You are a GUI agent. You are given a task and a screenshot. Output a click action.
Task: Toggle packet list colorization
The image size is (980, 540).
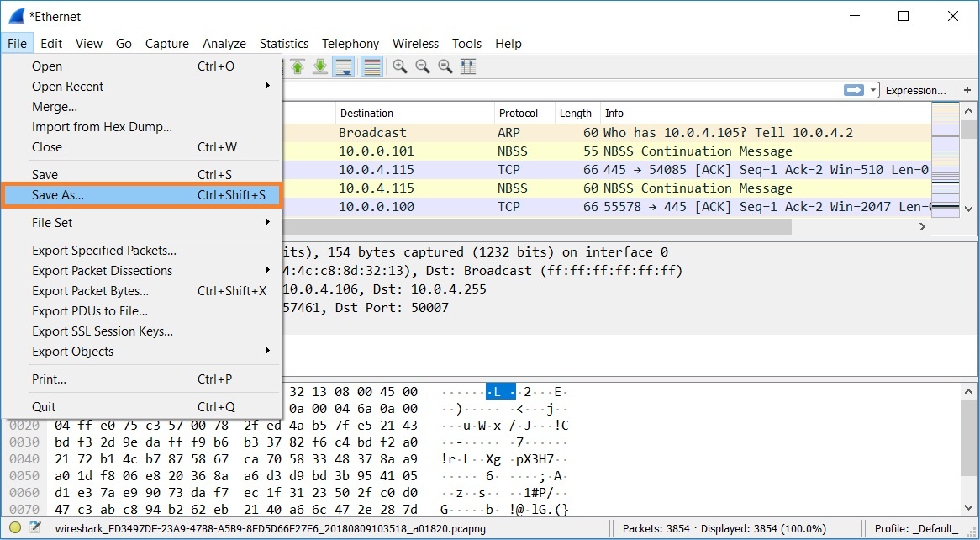[371, 66]
